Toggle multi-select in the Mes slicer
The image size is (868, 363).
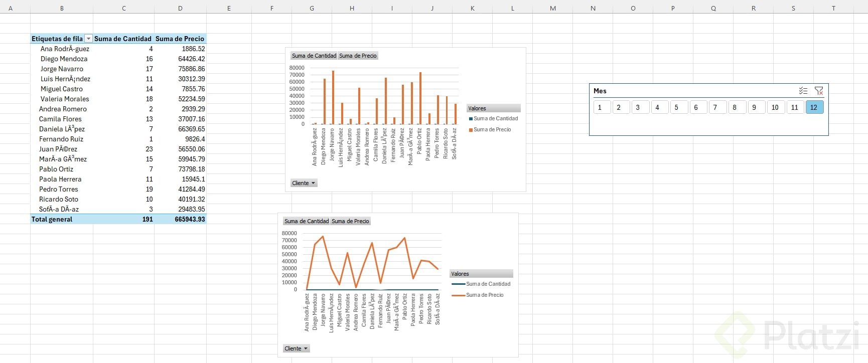coord(803,91)
